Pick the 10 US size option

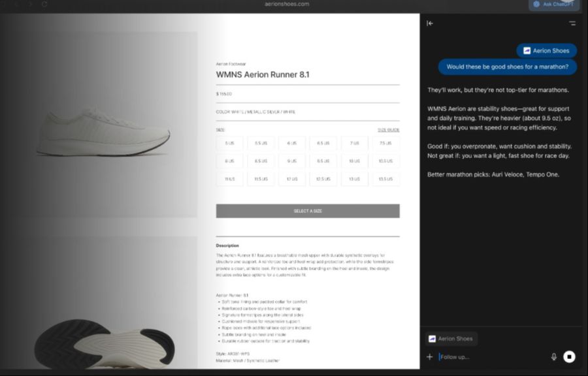point(354,161)
